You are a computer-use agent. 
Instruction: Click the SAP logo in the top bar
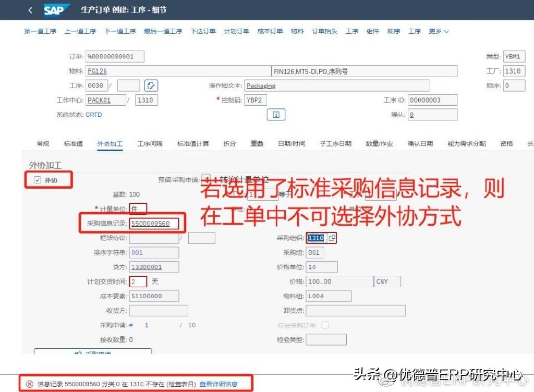pos(56,9)
